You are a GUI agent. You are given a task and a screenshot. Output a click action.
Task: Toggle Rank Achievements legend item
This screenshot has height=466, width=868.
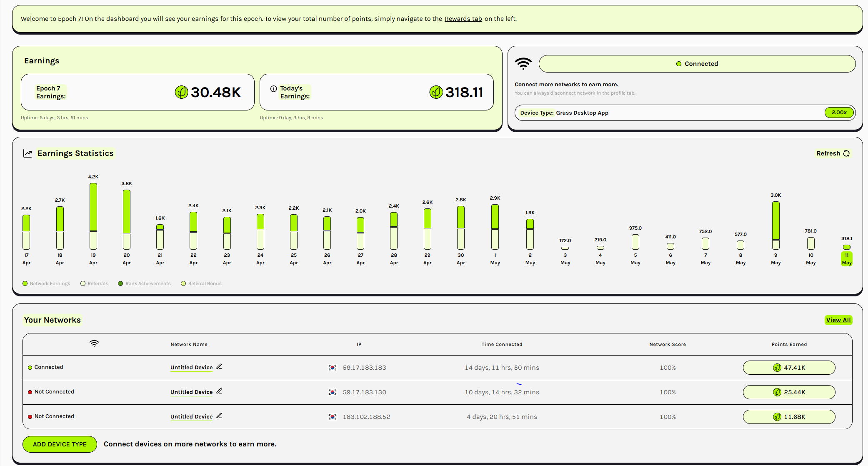[144, 283]
